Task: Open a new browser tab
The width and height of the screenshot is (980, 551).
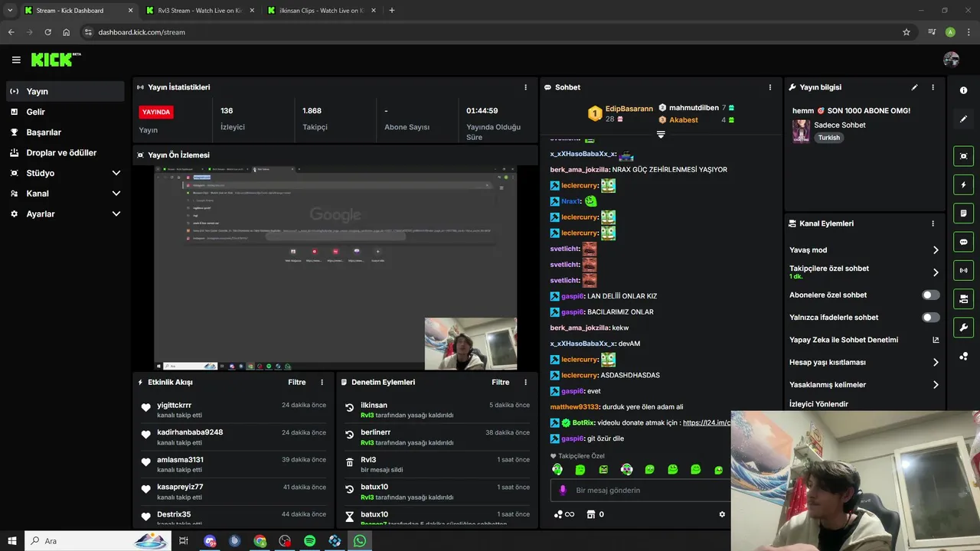Action: point(392,11)
